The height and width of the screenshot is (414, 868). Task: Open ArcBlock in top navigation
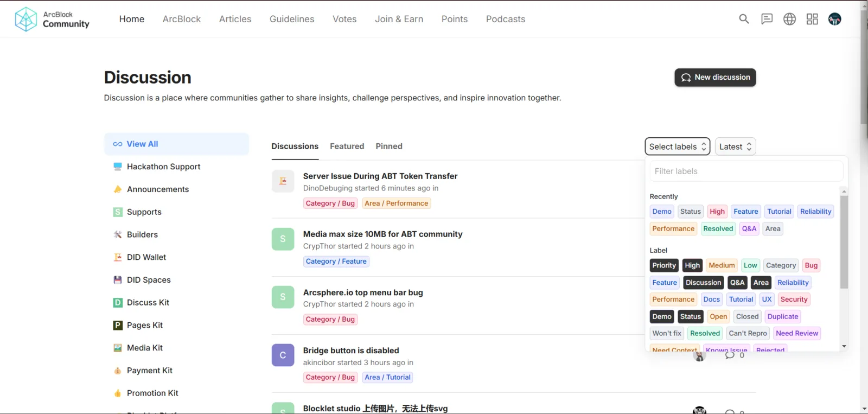point(182,19)
